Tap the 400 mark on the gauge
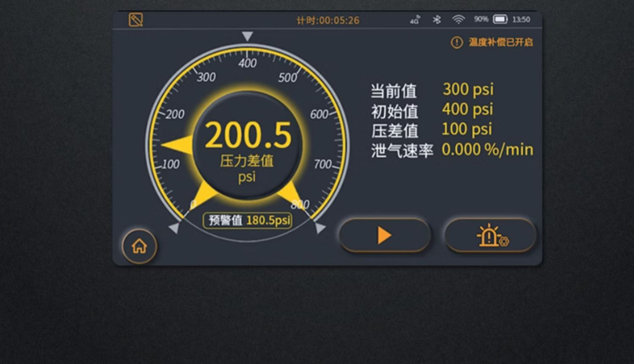634x364 pixels. tap(247, 63)
